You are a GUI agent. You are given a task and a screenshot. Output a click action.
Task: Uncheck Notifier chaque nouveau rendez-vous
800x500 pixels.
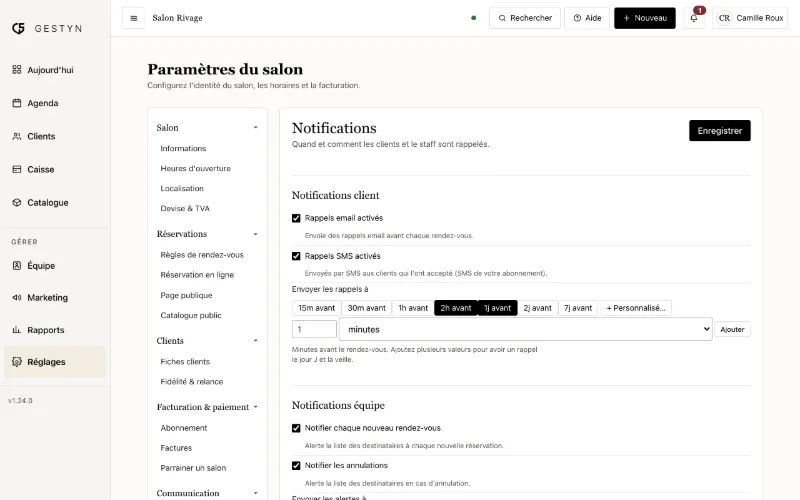click(x=296, y=428)
